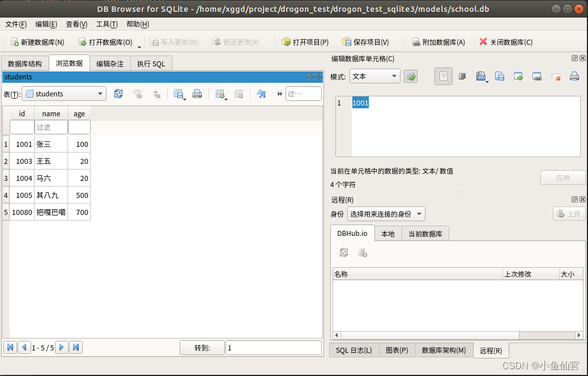Click the import from file icon in cell editor
The width and height of the screenshot is (588, 376).
click(x=481, y=77)
